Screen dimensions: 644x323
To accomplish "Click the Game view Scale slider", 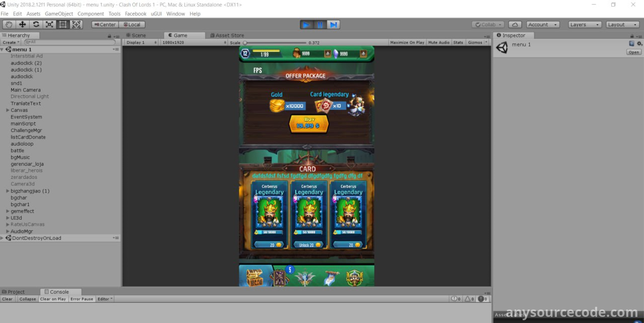I will pos(275,43).
